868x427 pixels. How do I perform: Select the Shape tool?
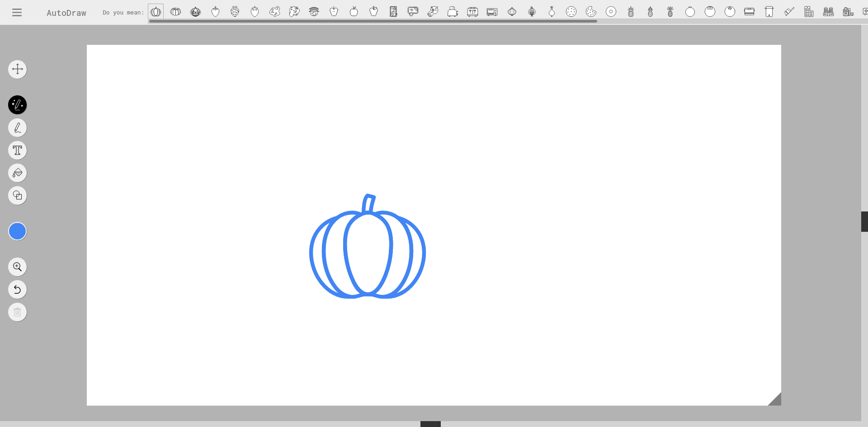pos(17,196)
